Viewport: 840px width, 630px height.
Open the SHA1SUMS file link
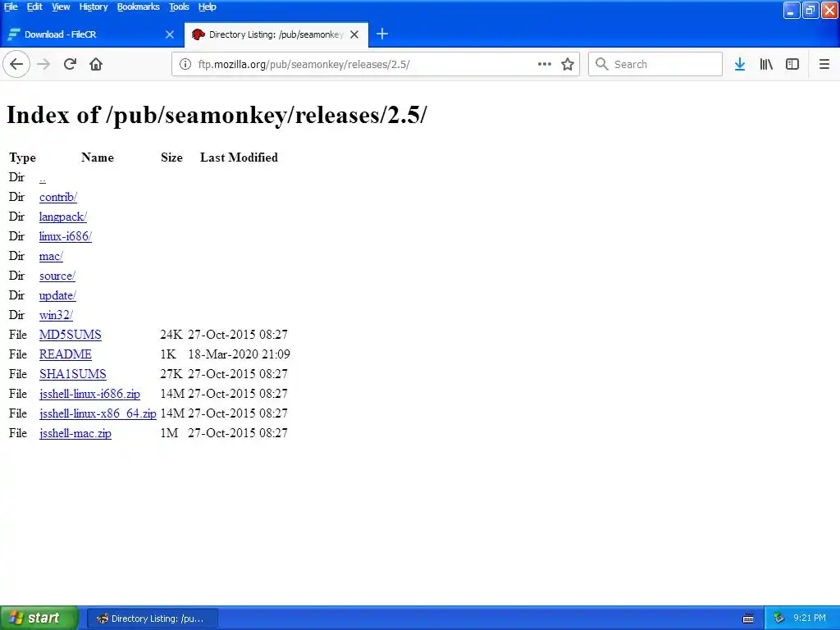73,374
